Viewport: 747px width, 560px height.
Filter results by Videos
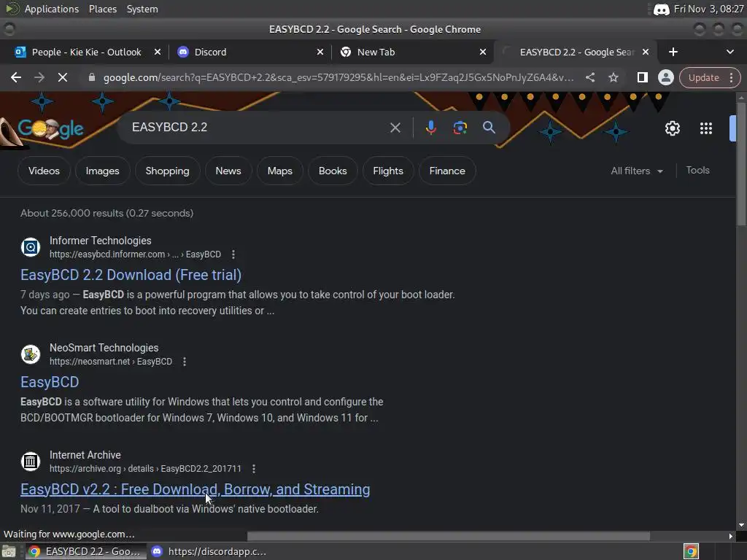tap(44, 171)
